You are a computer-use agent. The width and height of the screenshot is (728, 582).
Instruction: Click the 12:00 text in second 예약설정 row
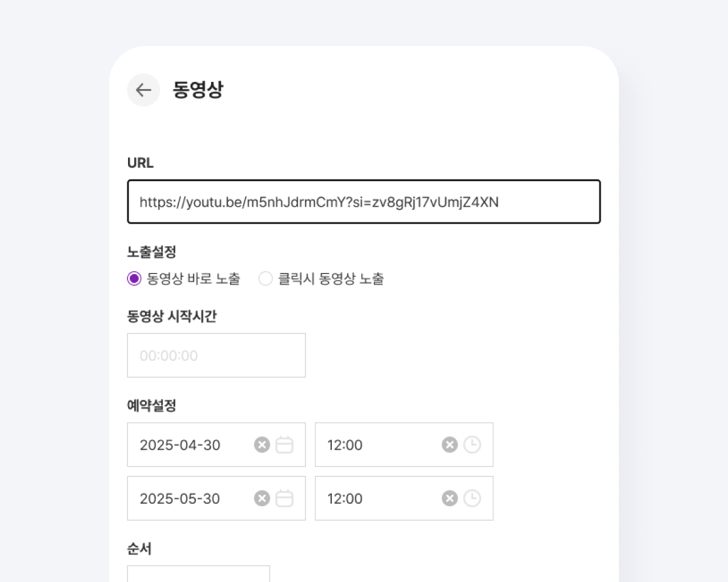pyautogui.click(x=345, y=498)
